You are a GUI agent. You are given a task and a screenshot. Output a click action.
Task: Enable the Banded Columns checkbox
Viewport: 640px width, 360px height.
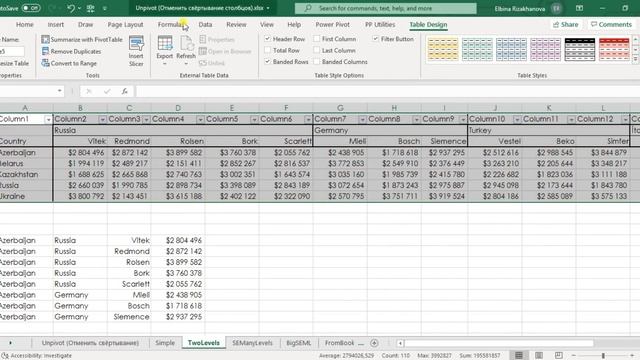tap(316, 62)
